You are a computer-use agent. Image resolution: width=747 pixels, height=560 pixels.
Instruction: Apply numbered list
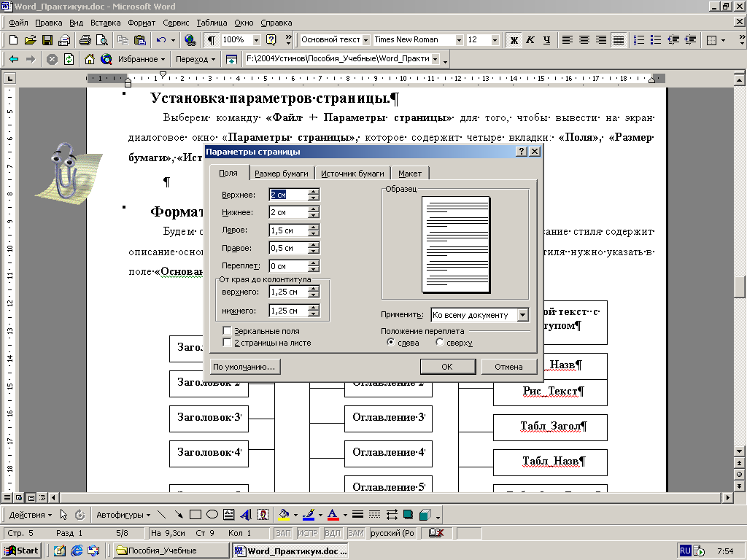pyautogui.click(x=639, y=40)
